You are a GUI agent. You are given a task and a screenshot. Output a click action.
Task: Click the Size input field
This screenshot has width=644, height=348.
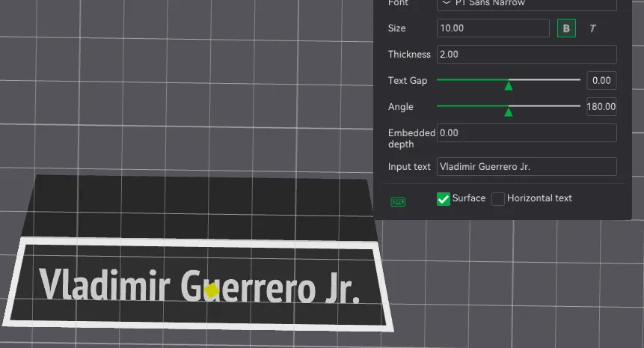pos(493,28)
